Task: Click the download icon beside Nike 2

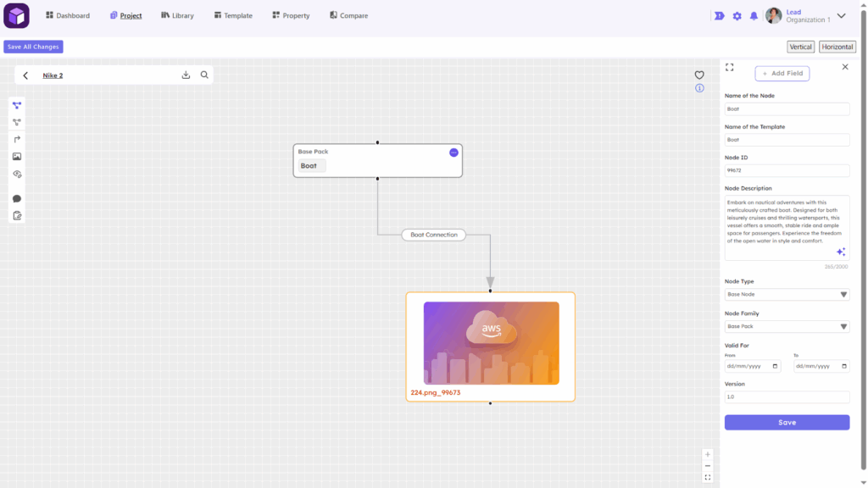Action: click(x=186, y=75)
